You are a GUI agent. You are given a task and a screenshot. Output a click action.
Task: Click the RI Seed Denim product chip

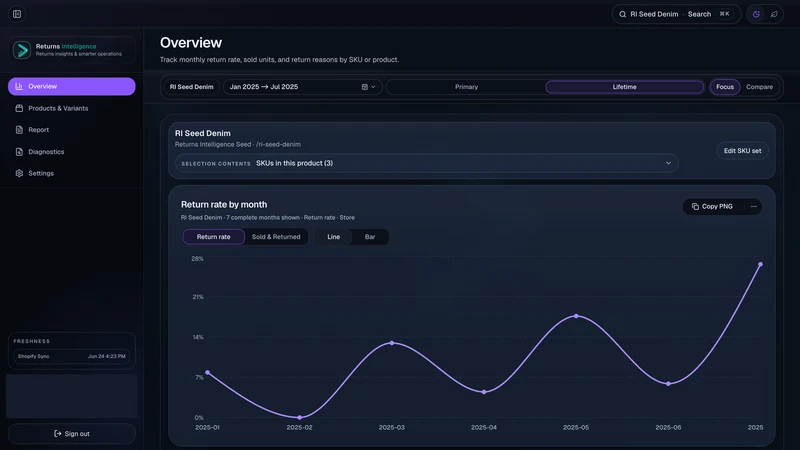[x=191, y=87]
